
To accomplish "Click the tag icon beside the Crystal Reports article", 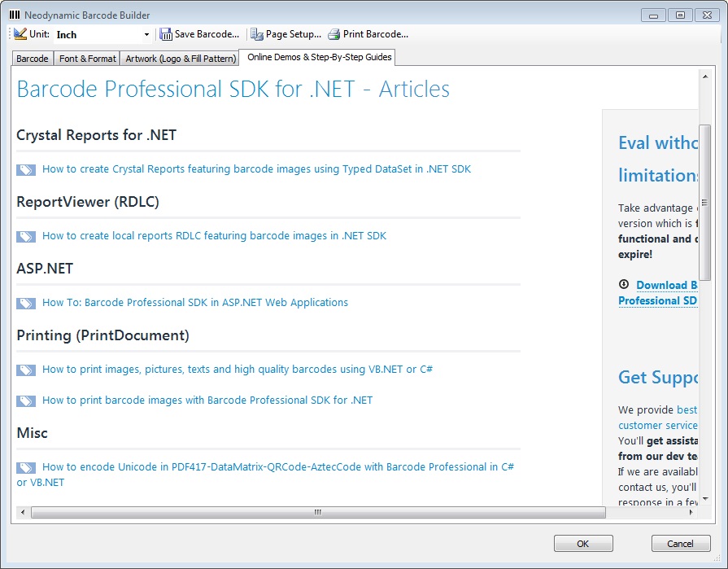I will 26,170.
